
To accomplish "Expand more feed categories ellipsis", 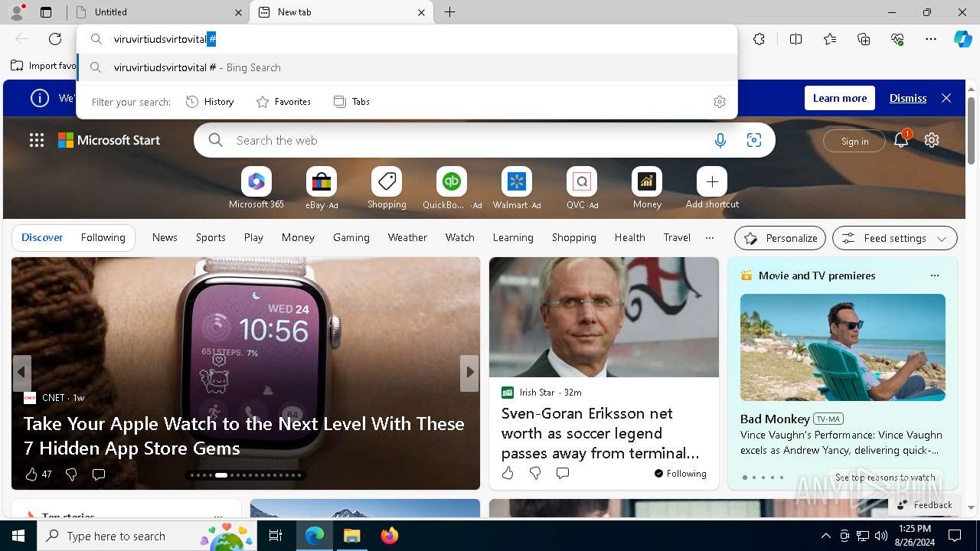I will (710, 237).
